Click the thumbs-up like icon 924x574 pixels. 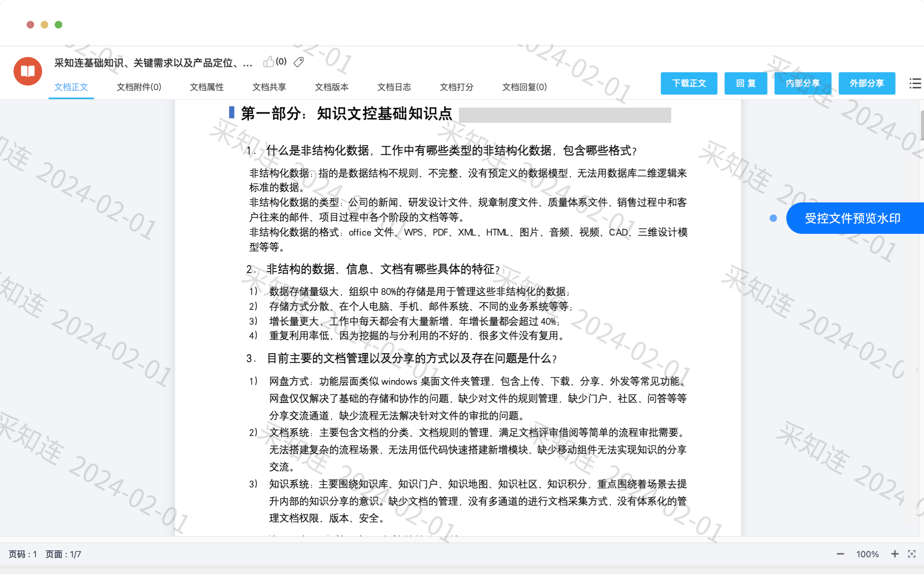pyautogui.click(x=268, y=62)
